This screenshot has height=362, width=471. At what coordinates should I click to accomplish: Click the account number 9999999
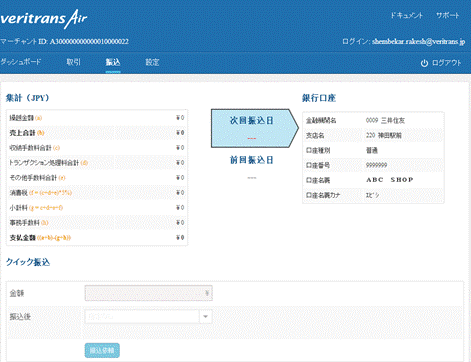376,165
